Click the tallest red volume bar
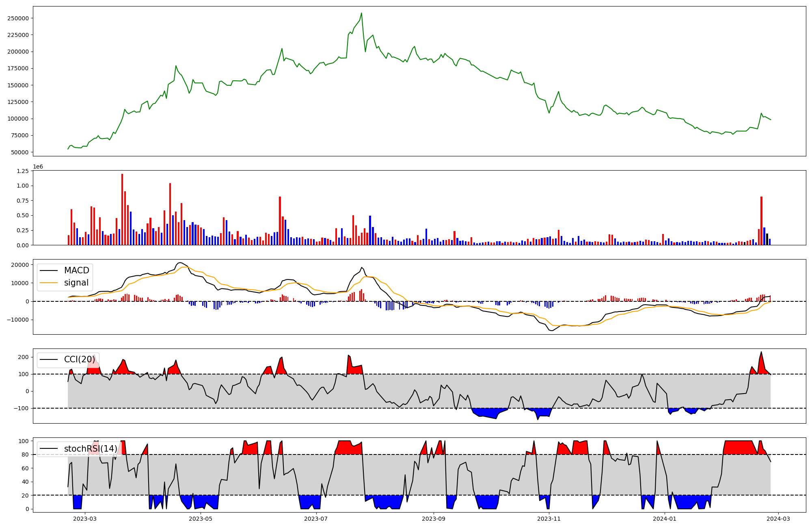Screen dimensions: 812x528 [122, 209]
